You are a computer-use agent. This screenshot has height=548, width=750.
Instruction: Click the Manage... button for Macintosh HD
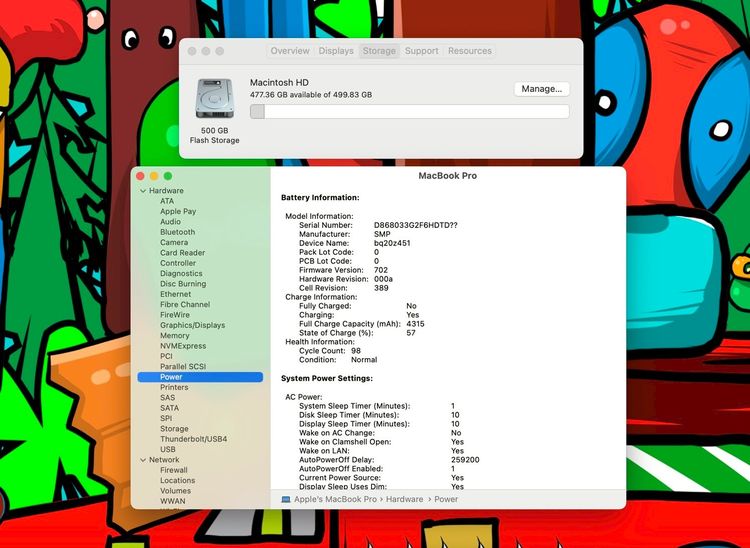[x=541, y=89]
